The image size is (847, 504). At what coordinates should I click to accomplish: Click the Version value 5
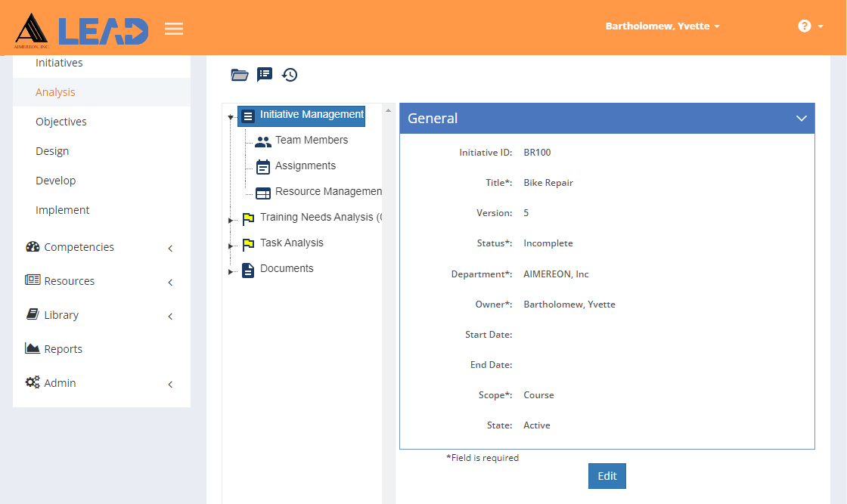pyautogui.click(x=526, y=213)
